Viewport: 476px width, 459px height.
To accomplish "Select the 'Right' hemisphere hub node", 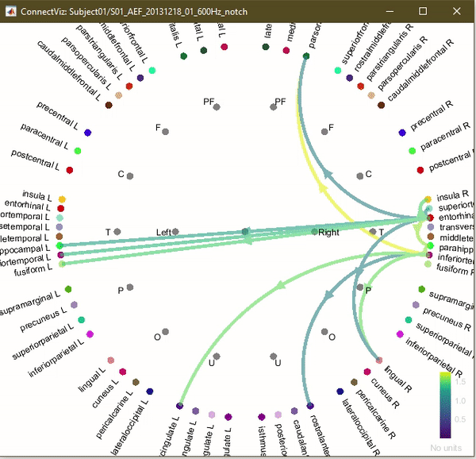I will click(315, 232).
